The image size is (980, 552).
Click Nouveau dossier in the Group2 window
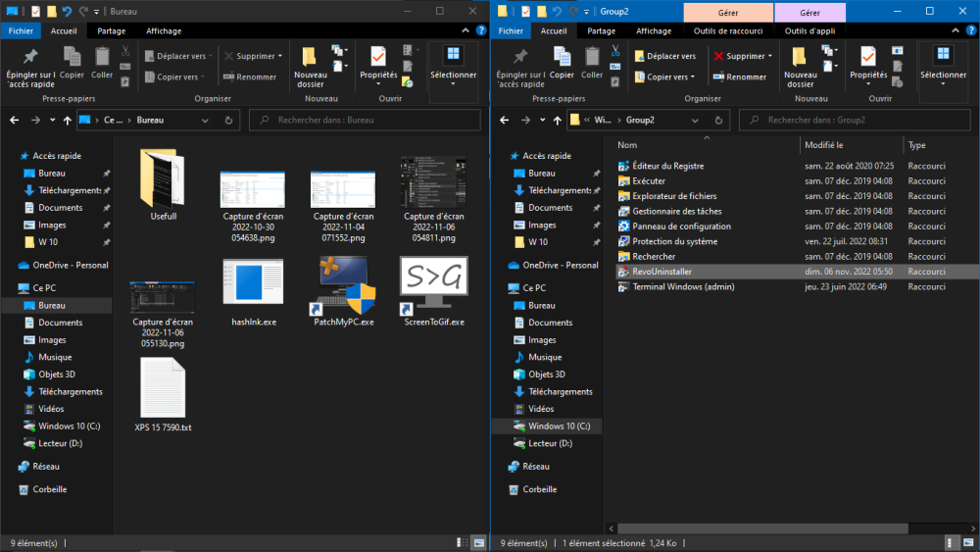click(800, 67)
